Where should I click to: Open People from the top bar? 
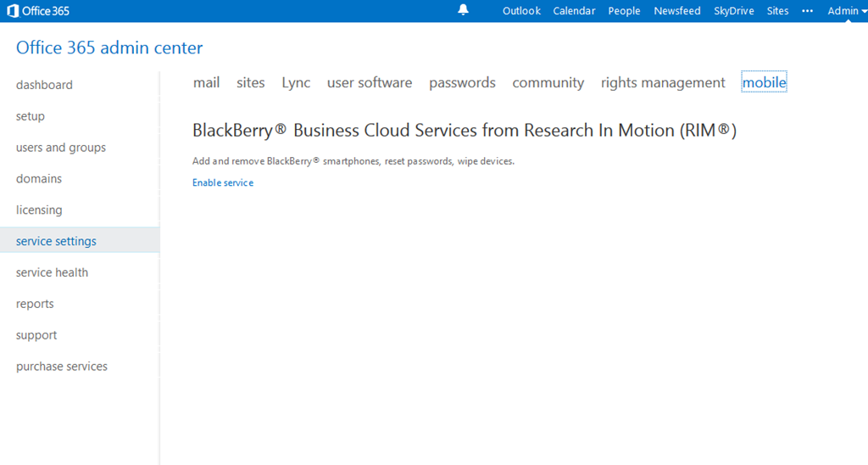[x=624, y=11]
